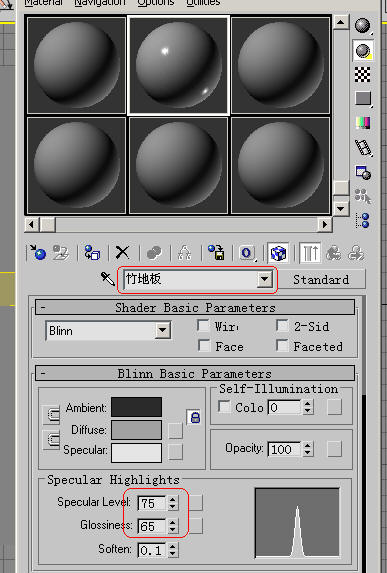Viewport: 387px width, 573px height.
Task: Toggle Show Map in Viewport cube icon
Action: click(x=278, y=253)
